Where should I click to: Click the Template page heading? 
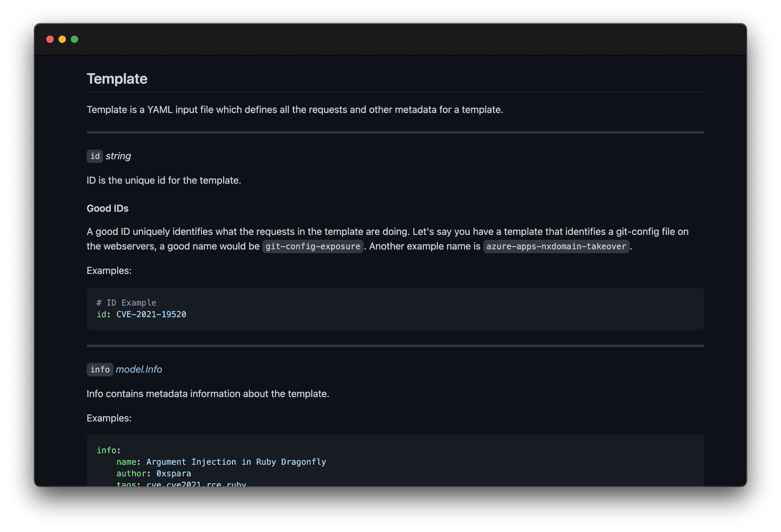click(x=117, y=79)
